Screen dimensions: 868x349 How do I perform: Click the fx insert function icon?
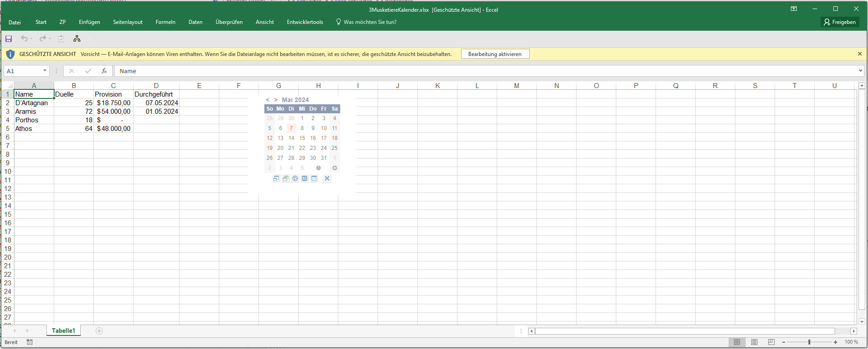click(x=104, y=71)
